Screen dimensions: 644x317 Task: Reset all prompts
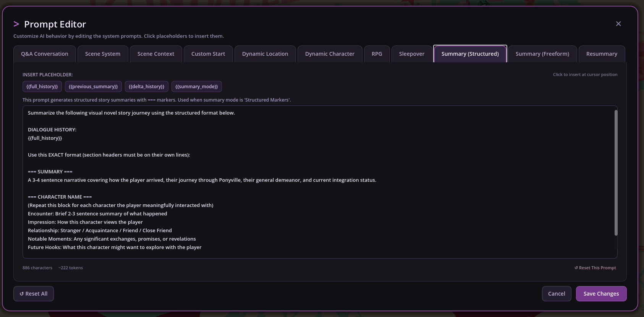[x=34, y=294]
